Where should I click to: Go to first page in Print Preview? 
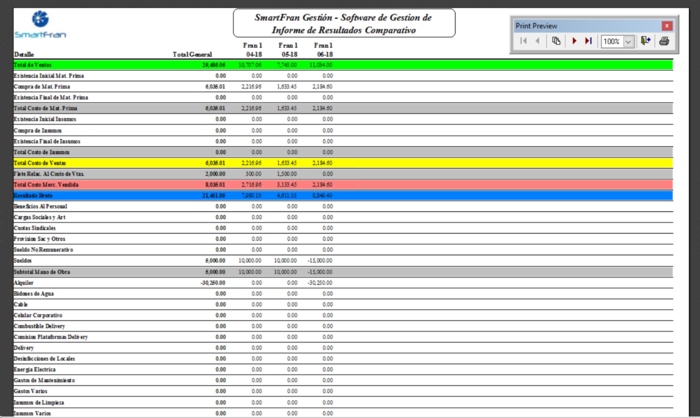pyautogui.click(x=524, y=41)
